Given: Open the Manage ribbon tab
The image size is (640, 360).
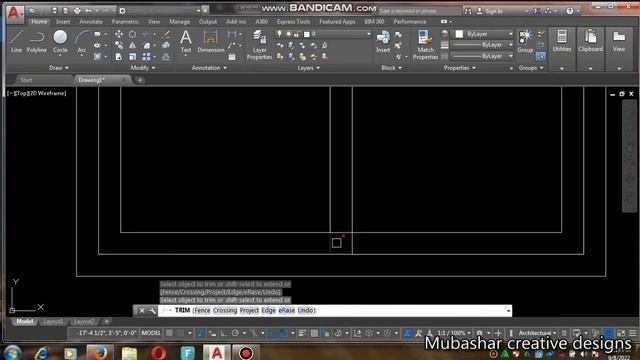Looking at the screenshot, I should click(x=179, y=22).
